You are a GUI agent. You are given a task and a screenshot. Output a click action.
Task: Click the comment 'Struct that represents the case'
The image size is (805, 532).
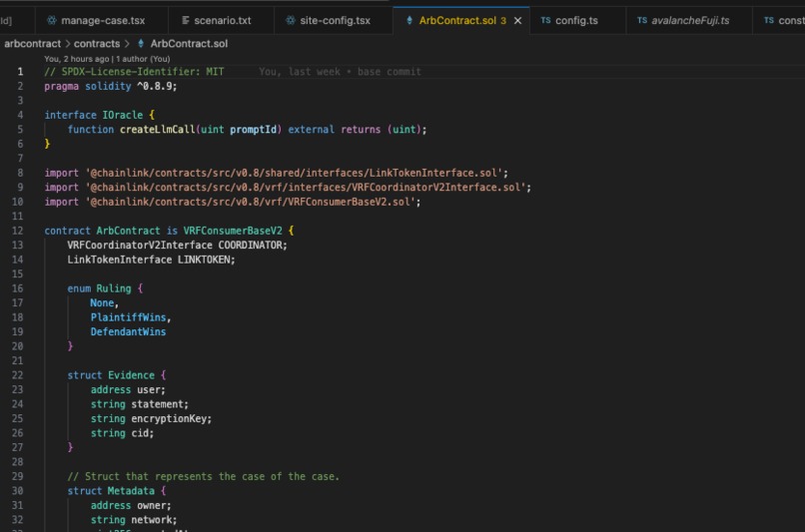point(204,476)
